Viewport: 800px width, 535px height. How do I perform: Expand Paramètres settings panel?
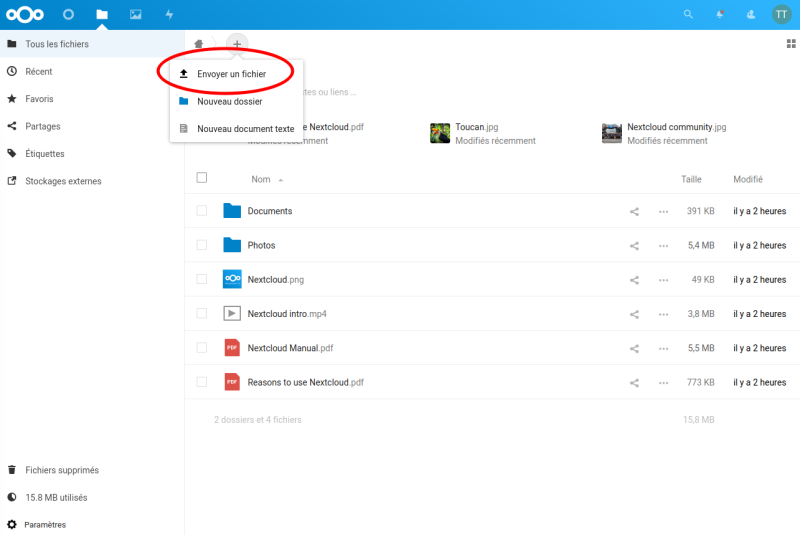click(45, 524)
